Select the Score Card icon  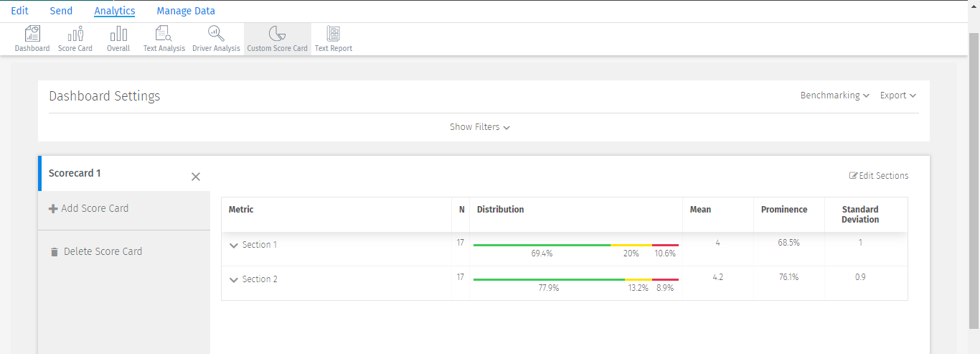tap(75, 34)
